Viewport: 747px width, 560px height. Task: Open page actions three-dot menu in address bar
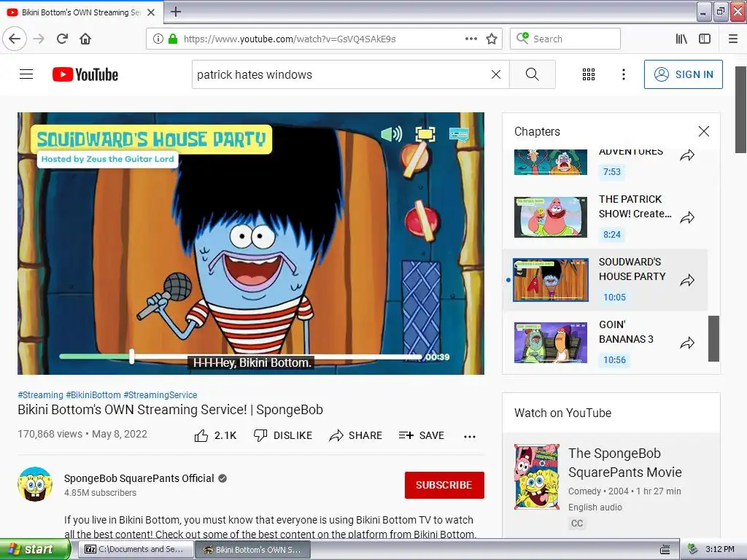471,39
